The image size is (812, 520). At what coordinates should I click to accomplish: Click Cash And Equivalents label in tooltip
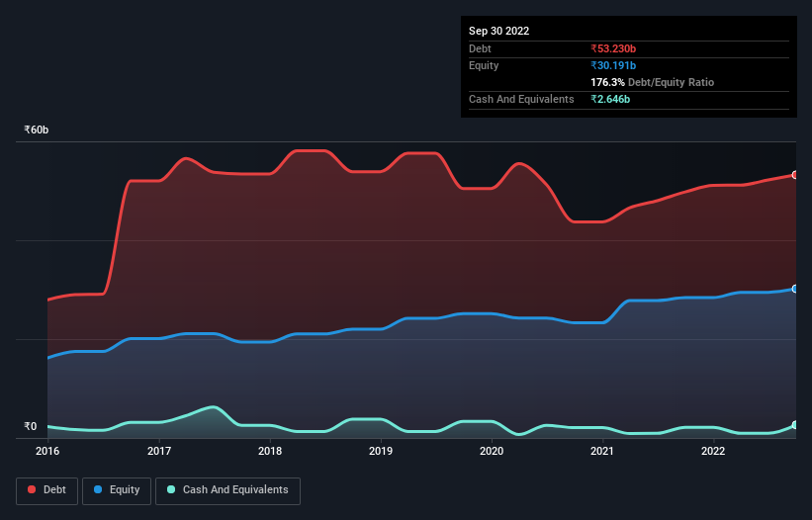click(x=521, y=99)
